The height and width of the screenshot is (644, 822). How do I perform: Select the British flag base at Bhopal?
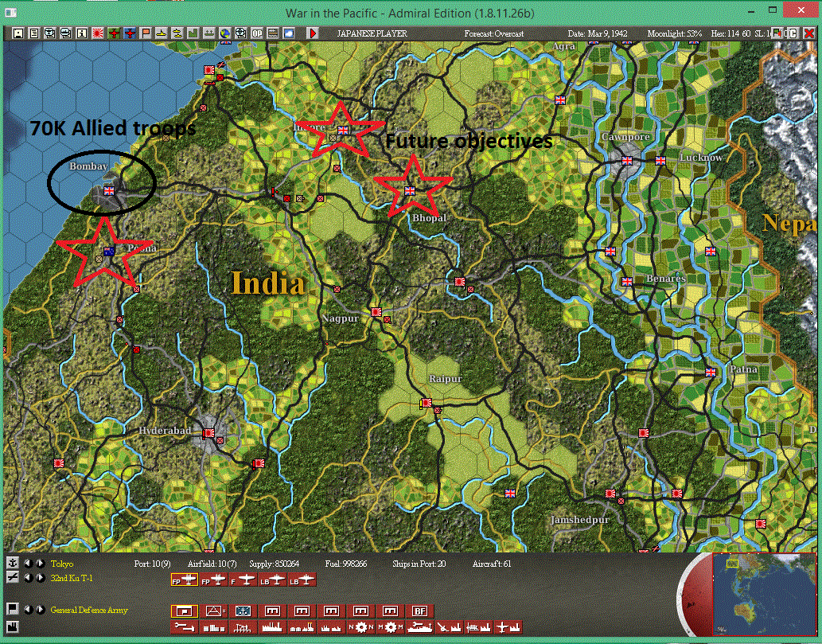(x=410, y=191)
